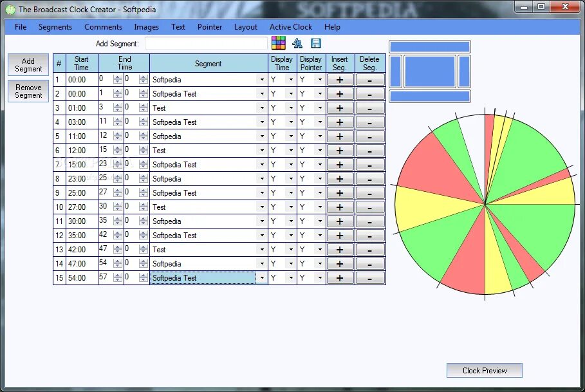Click application icon in title bar
Image resolution: width=585 pixels, height=392 pixels.
[x=10, y=9]
